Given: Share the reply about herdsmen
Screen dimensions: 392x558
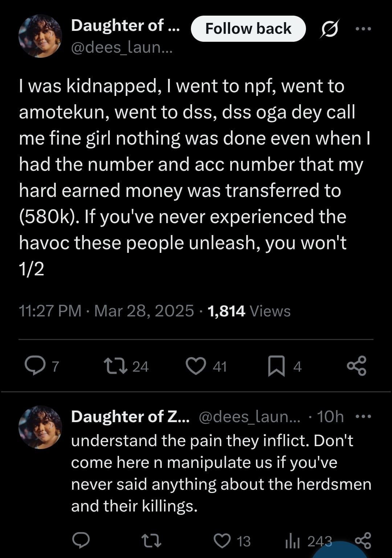Looking at the screenshot, I should tap(363, 540).
